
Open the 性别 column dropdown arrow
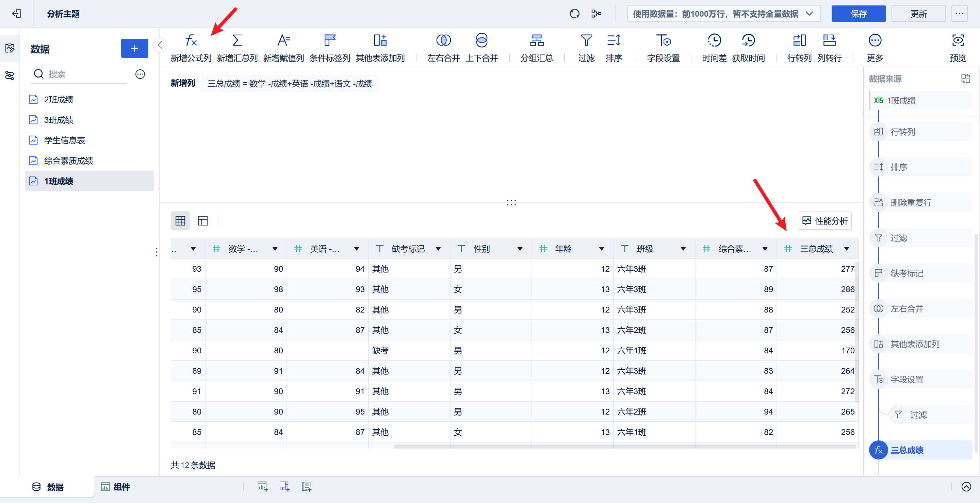(520, 249)
